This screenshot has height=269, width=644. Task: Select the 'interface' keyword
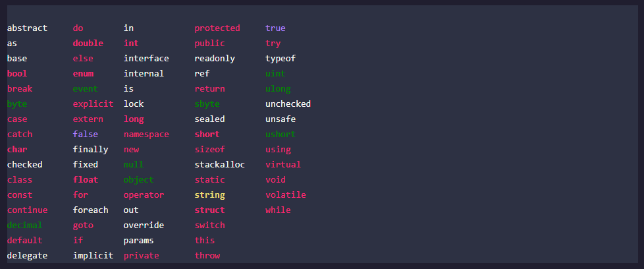tap(146, 59)
